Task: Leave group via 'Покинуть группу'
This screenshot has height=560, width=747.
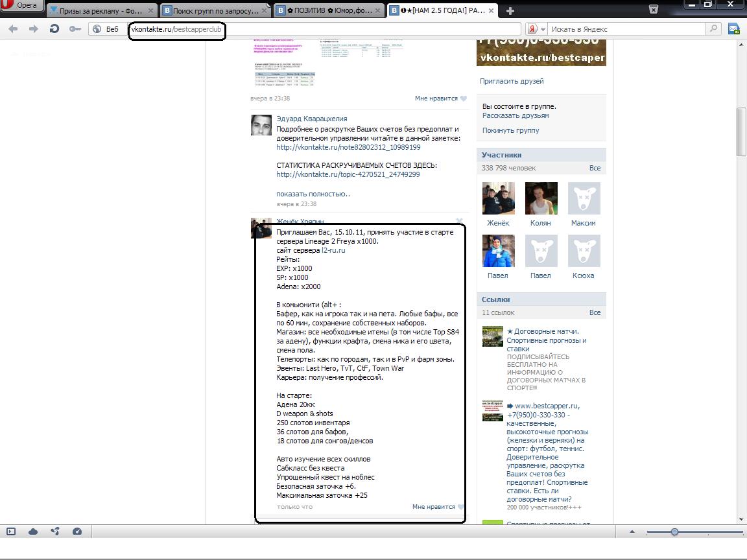Action: pyautogui.click(x=511, y=130)
